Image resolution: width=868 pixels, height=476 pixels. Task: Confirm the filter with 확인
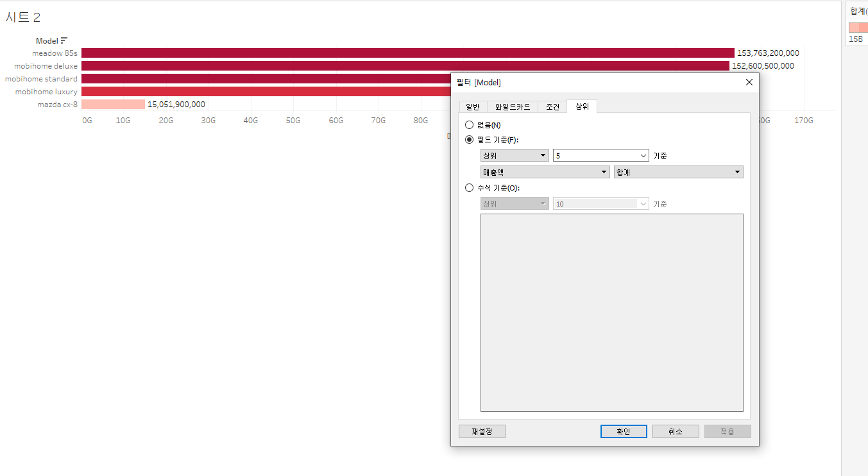tap(624, 432)
